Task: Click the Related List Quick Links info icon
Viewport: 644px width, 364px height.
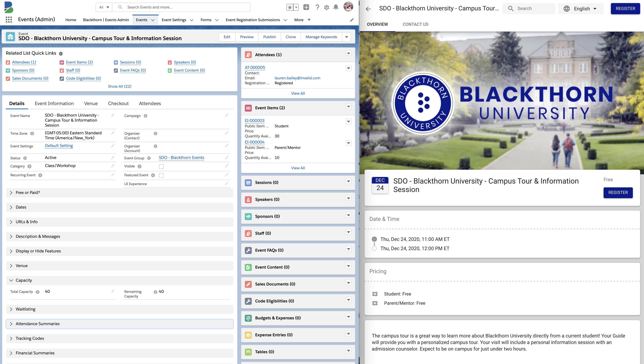Action: click(x=61, y=53)
